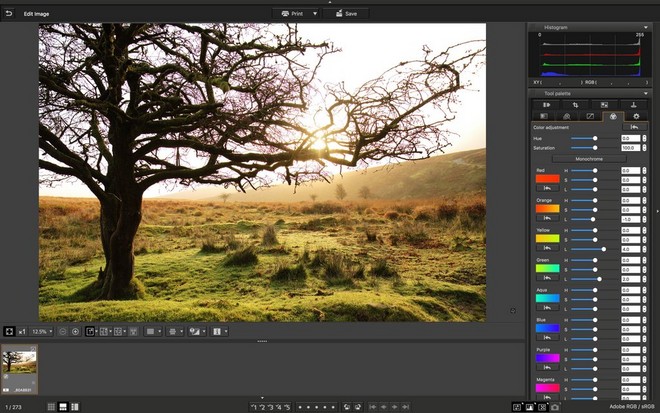Collapse the Tool palette panel
The image size is (660, 413).
point(646,93)
